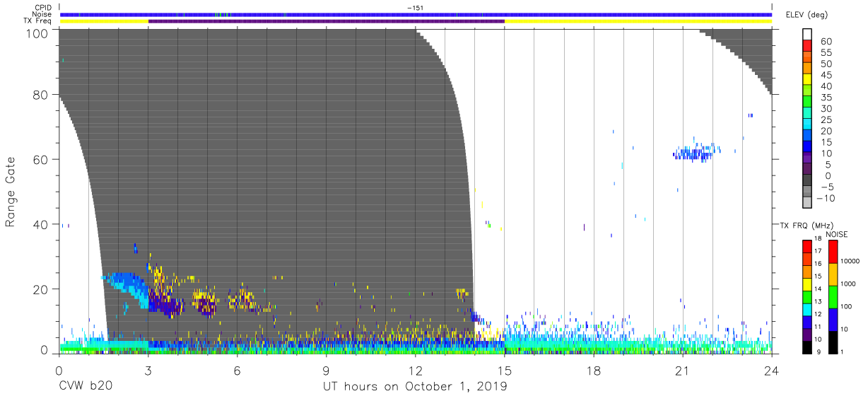Click the yellow band of the ELEV color bar

[807, 79]
